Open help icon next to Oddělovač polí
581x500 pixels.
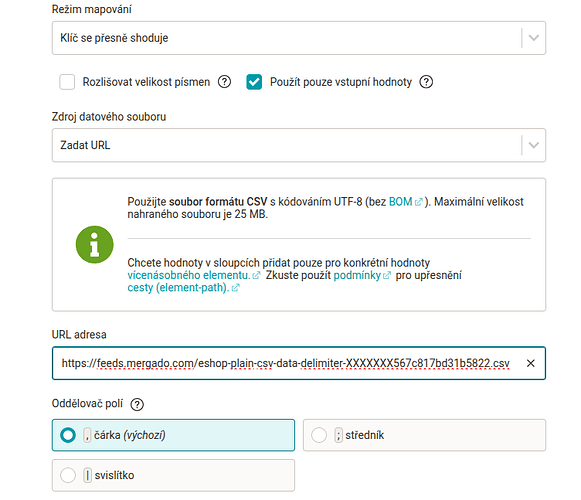(x=137, y=404)
